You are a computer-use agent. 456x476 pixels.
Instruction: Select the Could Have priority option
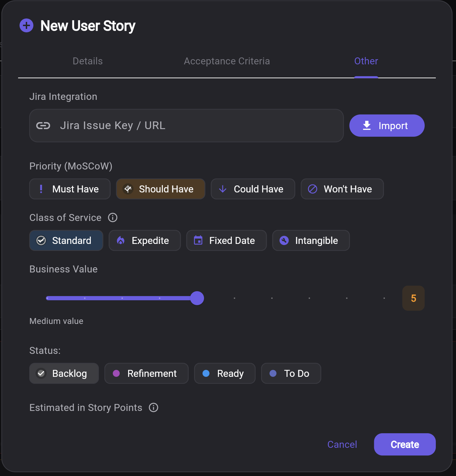tap(253, 189)
